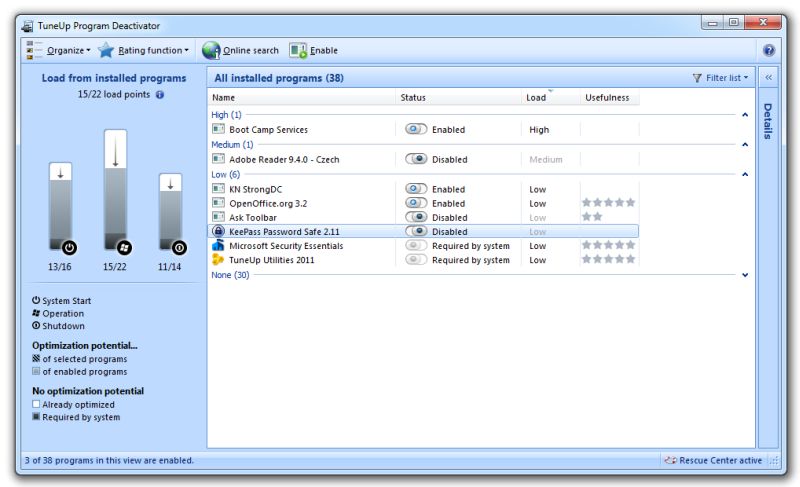Toggle Boot Camp Services status switch
800x487 pixels.
416,129
